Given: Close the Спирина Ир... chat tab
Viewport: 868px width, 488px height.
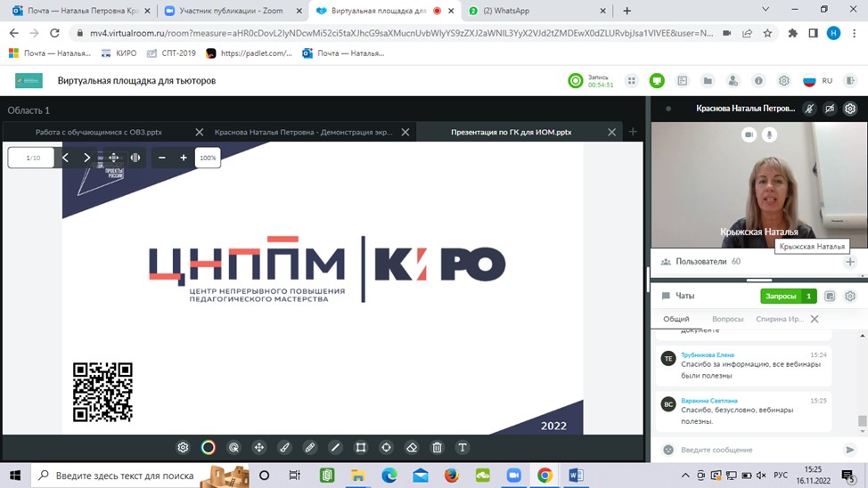Looking at the screenshot, I should [x=815, y=319].
